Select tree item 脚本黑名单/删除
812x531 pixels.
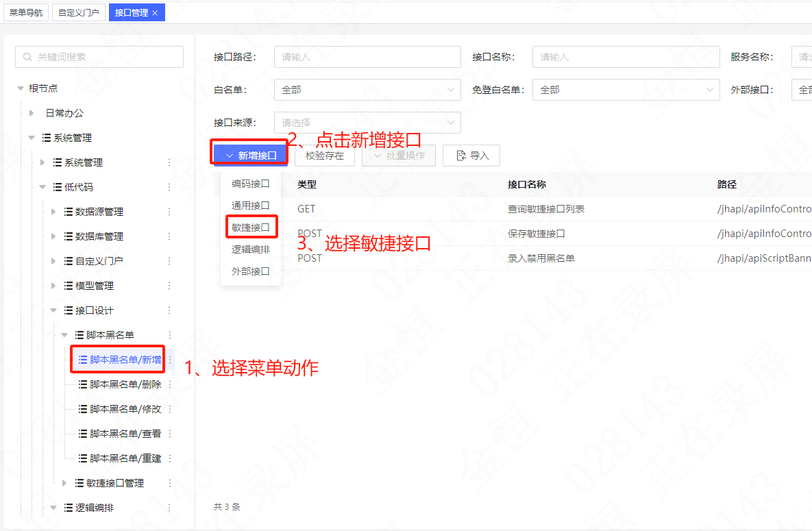[125, 384]
